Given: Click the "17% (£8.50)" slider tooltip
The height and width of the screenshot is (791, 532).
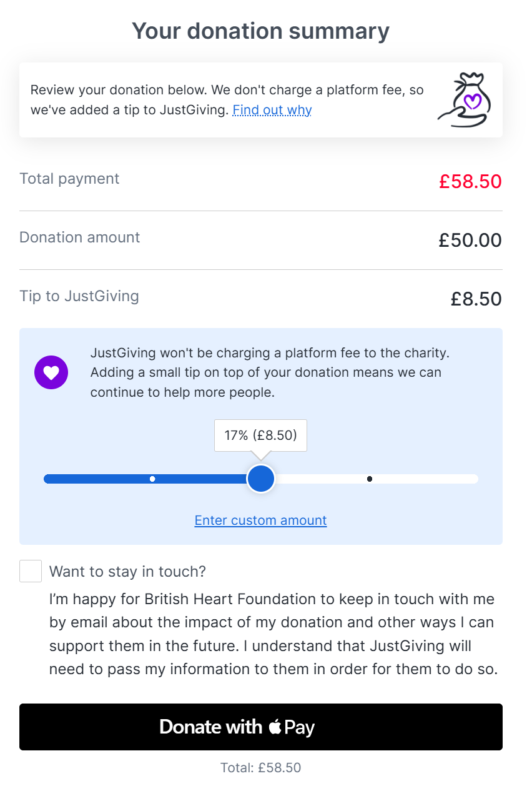Looking at the screenshot, I should coord(260,435).
